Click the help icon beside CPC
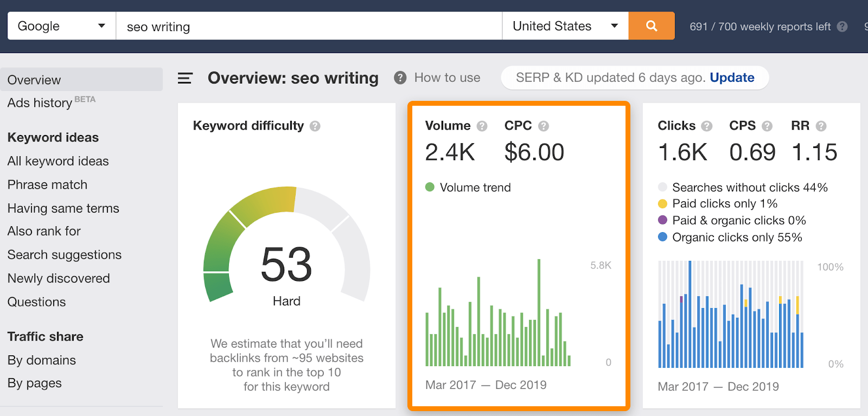The height and width of the screenshot is (416, 868). [x=544, y=126]
